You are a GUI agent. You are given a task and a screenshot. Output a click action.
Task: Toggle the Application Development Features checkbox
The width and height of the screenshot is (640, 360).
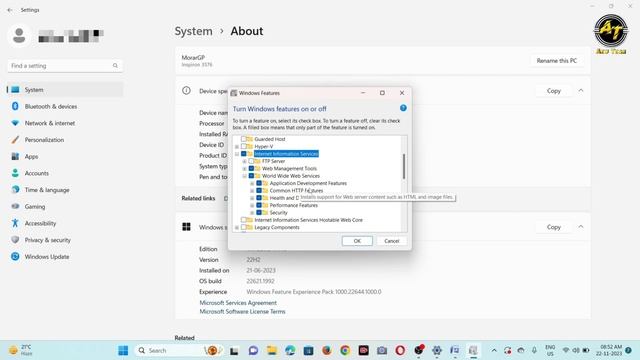(x=259, y=183)
